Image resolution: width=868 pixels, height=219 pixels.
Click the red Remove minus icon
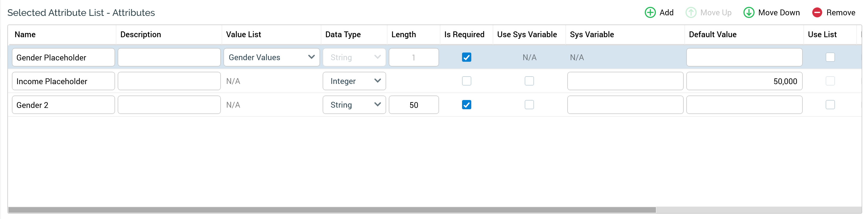pyautogui.click(x=817, y=12)
